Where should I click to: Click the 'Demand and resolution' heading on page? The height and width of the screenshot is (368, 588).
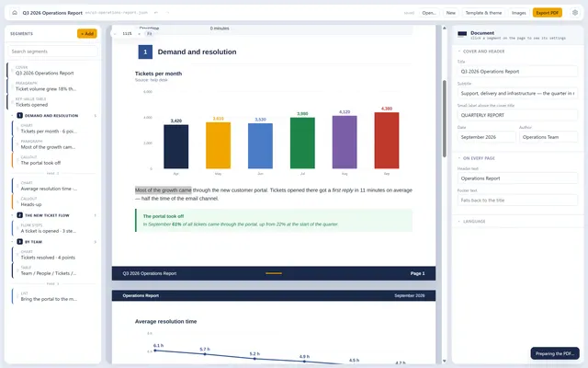tap(197, 52)
